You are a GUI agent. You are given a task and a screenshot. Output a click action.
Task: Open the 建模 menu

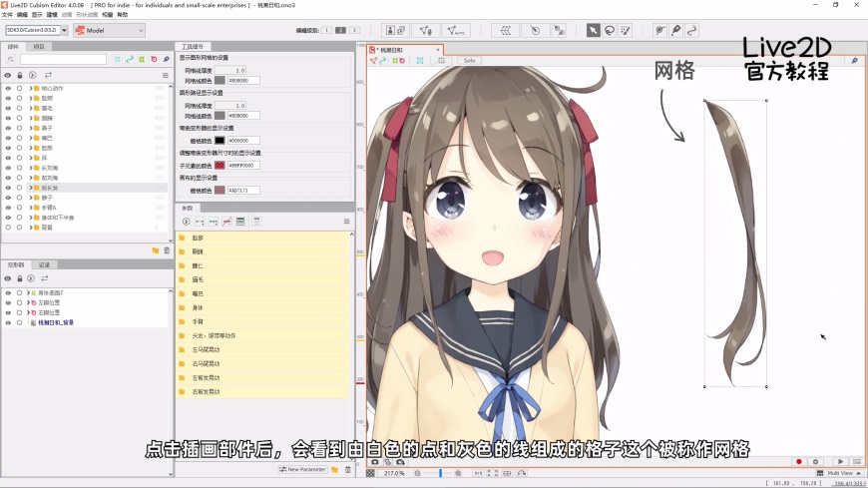coord(52,14)
